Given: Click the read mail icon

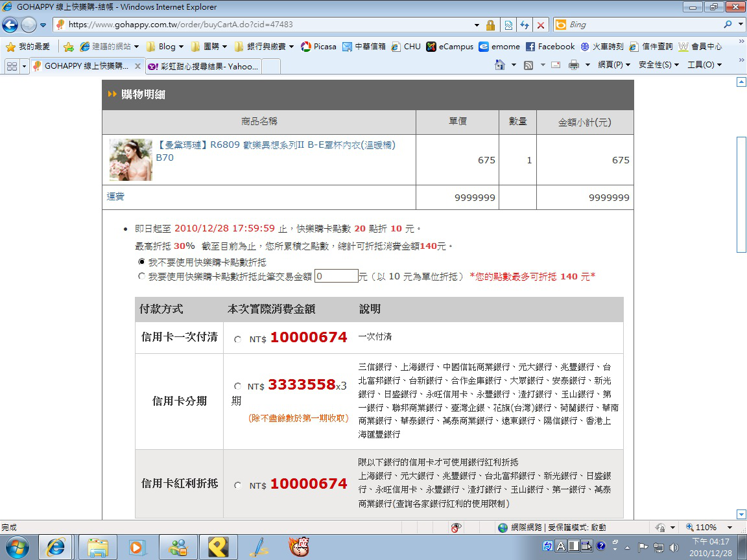Looking at the screenshot, I should [556, 65].
